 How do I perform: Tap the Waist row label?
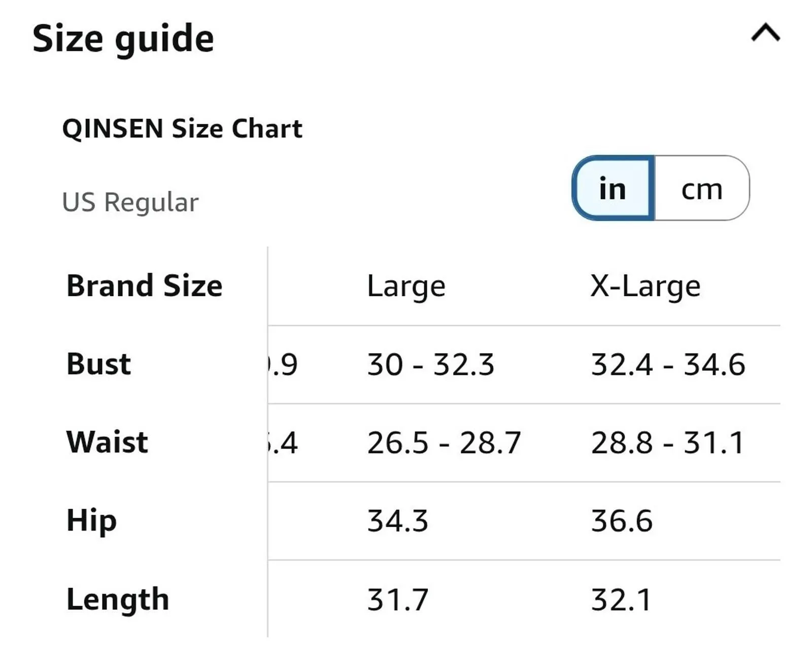tap(107, 442)
